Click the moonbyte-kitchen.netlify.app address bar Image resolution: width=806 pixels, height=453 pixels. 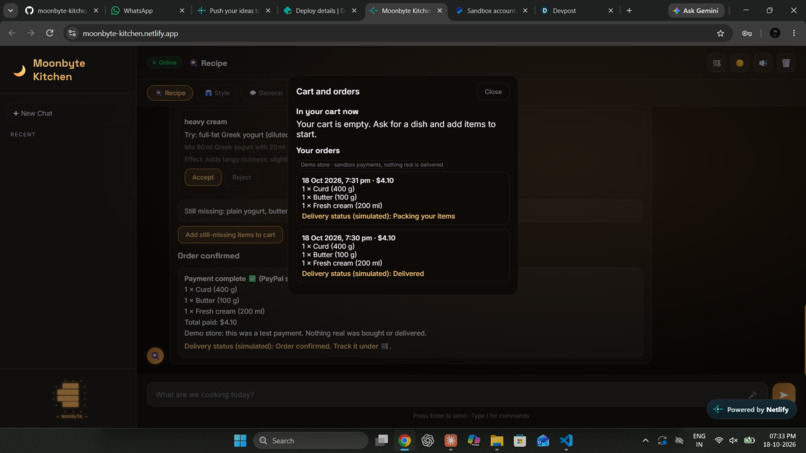(396, 33)
